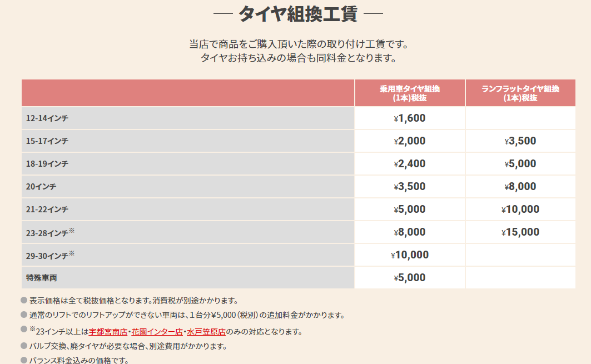Image resolution: width=591 pixels, height=364 pixels.
Task: Click the ※ mark beside 23-28インチ
Action: (x=72, y=230)
